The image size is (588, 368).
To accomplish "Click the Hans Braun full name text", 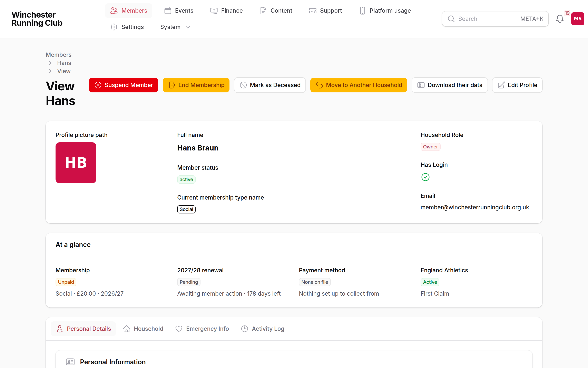I will tap(198, 148).
